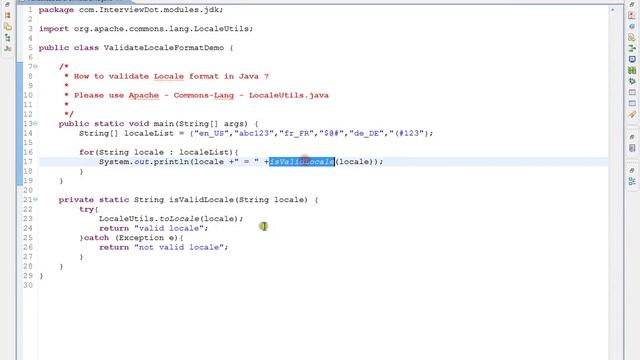Click the editor scrollbar up arrow

613,9
